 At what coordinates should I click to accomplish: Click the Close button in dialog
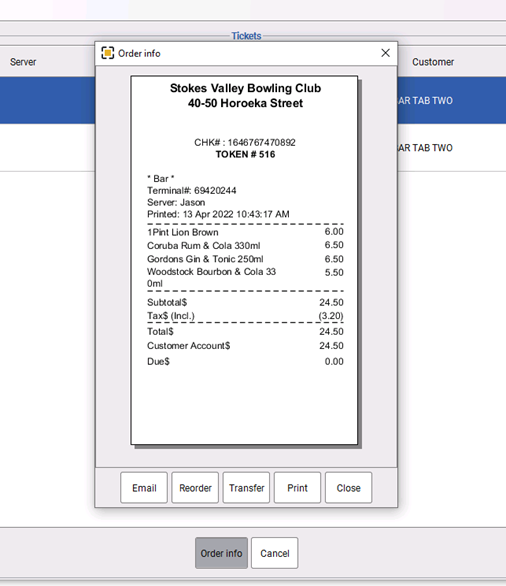click(x=349, y=488)
